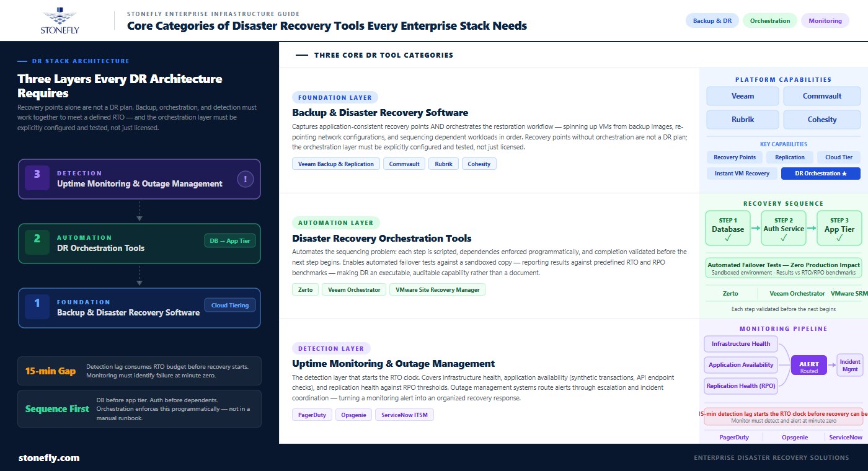
Task: Click the Automated Failover Tests banner
Action: click(784, 268)
